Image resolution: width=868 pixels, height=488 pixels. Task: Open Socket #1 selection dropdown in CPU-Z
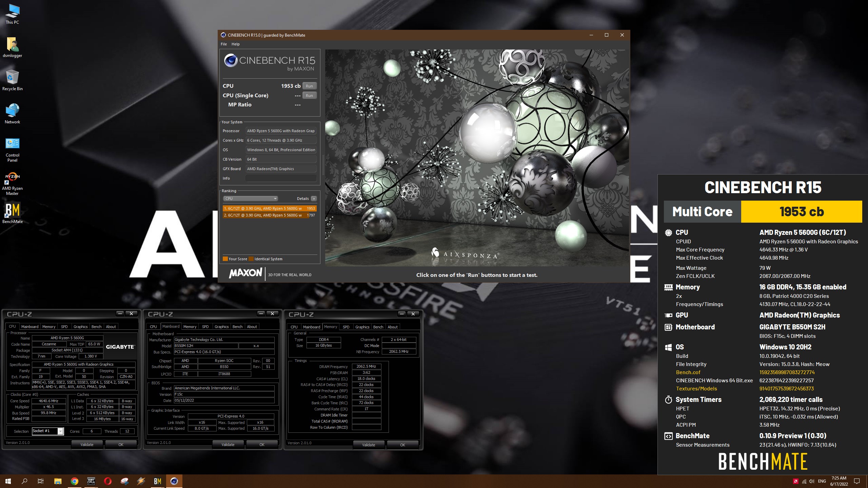[x=47, y=431]
